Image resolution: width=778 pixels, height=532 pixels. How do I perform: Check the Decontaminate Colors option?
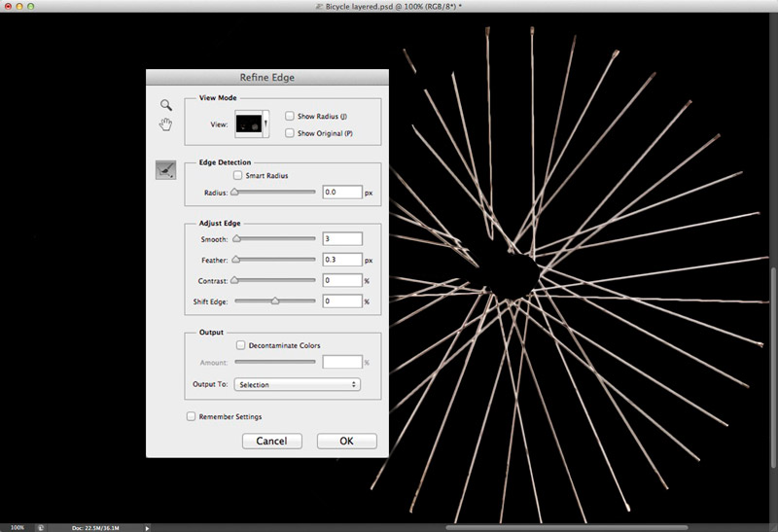click(x=239, y=345)
